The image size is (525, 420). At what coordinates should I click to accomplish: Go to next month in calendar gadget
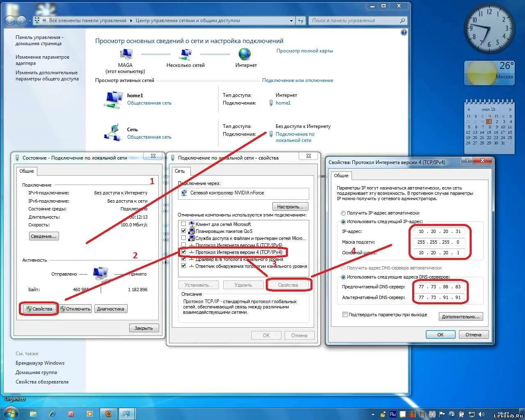click(x=510, y=110)
